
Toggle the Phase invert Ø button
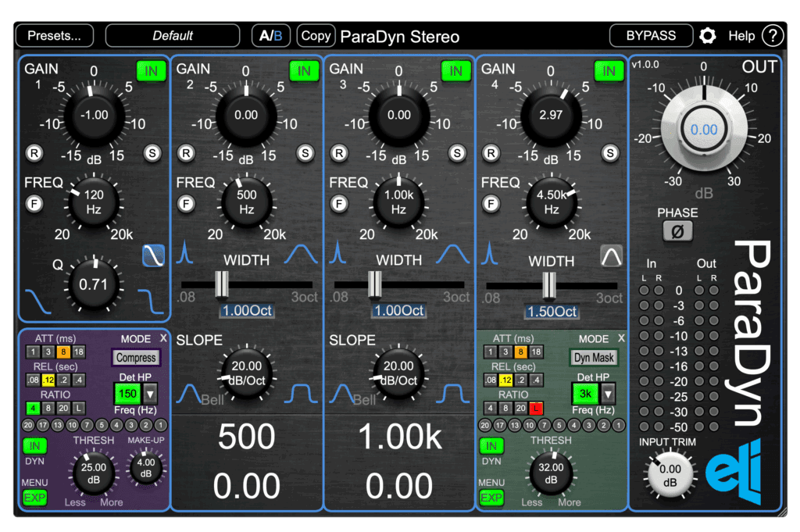(677, 231)
